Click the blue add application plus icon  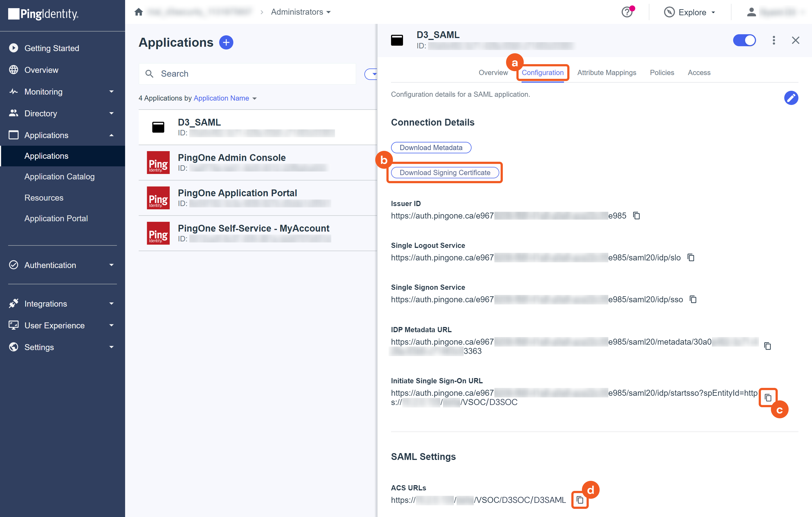226,42
